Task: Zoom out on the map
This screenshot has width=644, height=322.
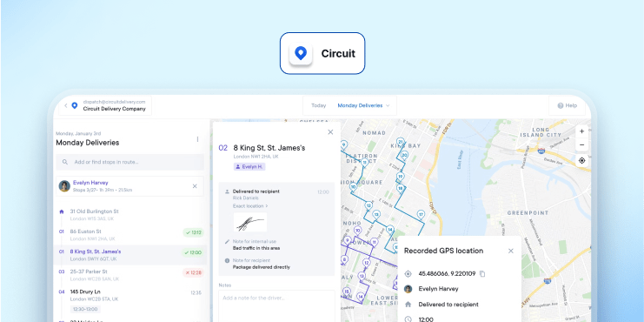Action: pos(581,144)
